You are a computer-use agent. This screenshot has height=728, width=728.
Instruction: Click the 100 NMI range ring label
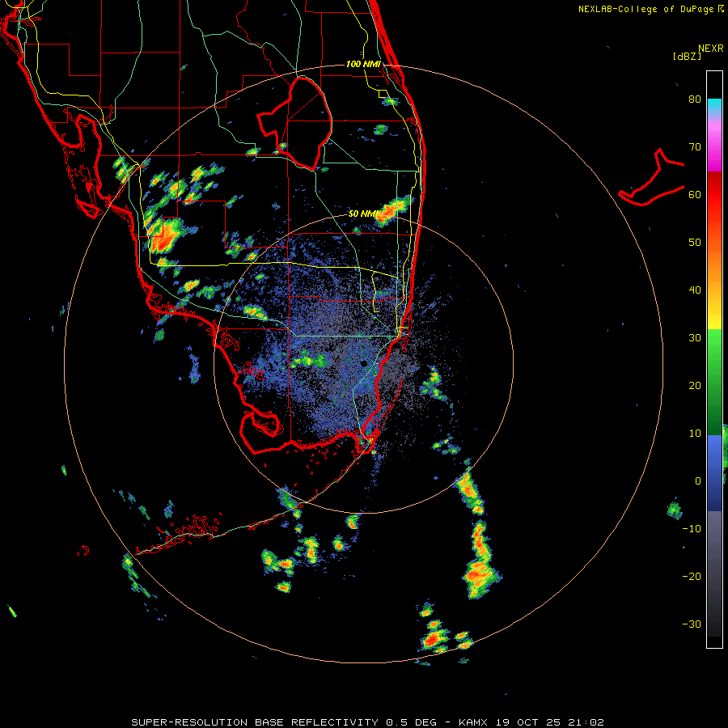(x=363, y=64)
